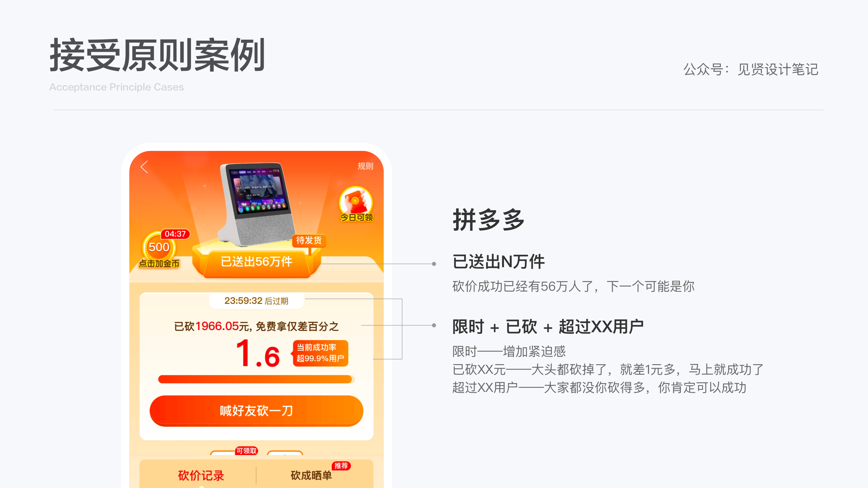868x488 pixels.
Task: Tap the 今日可领 red envelope icon
Action: (x=356, y=204)
